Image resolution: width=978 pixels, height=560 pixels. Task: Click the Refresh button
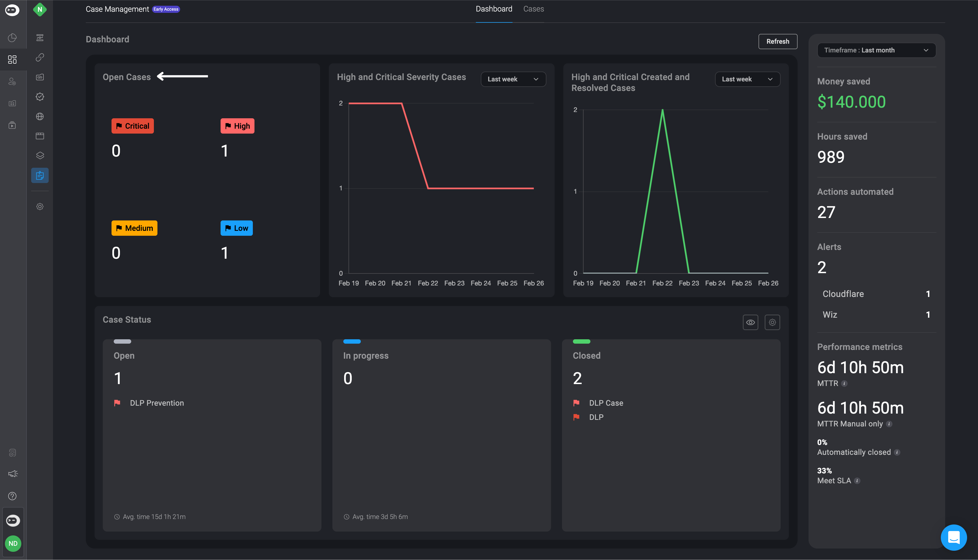tap(778, 42)
